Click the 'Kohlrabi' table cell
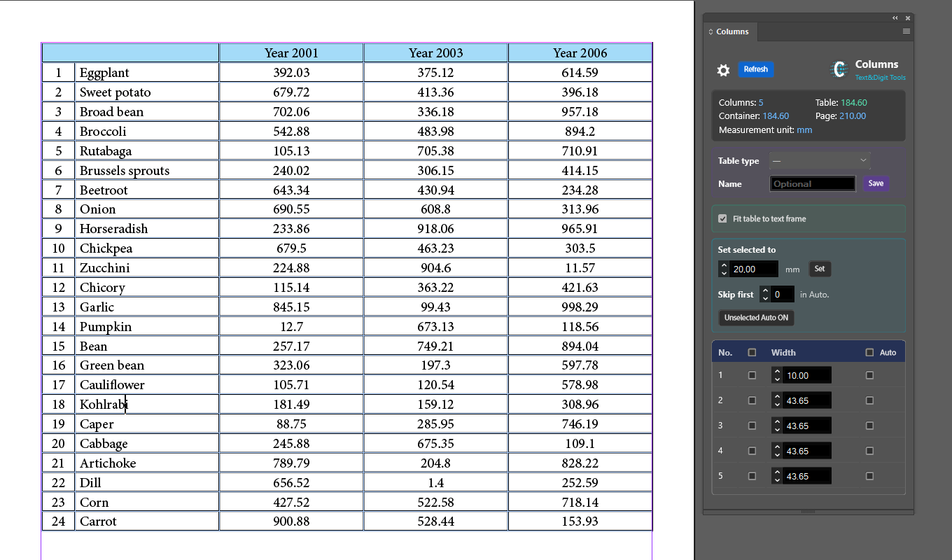 tap(147, 404)
